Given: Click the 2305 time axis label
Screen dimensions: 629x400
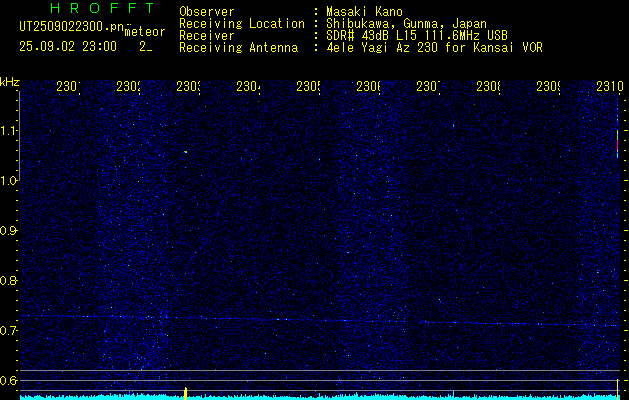Looking at the screenshot, I should 308,86.
